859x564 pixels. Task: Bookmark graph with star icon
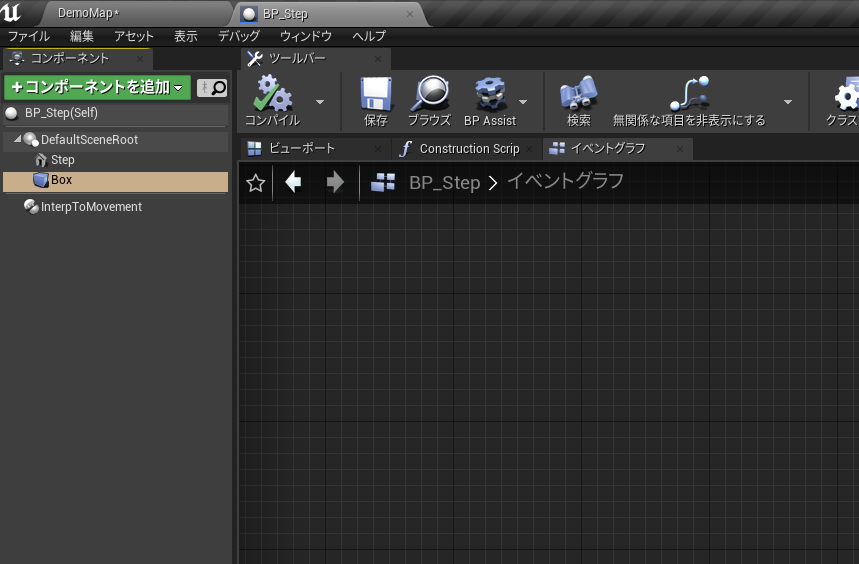(256, 183)
